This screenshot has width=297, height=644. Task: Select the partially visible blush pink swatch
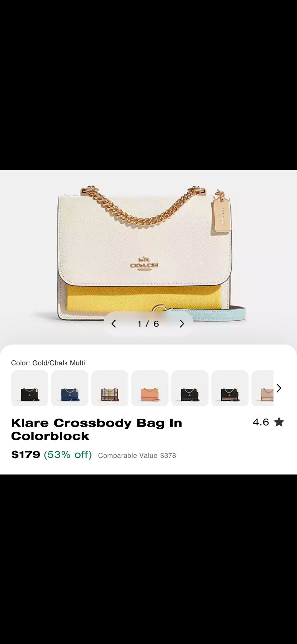[x=262, y=388]
